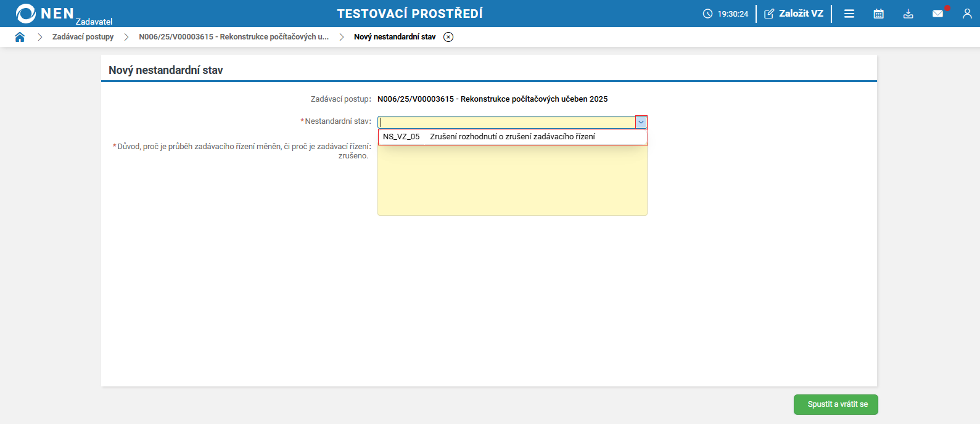
Task: Go to home via house icon
Action: [x=20, y=37]
